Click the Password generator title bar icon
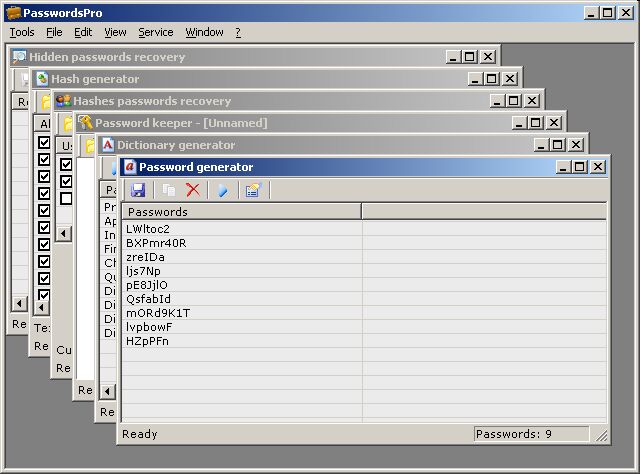This screenshot has width=640, height=474. 130,167
